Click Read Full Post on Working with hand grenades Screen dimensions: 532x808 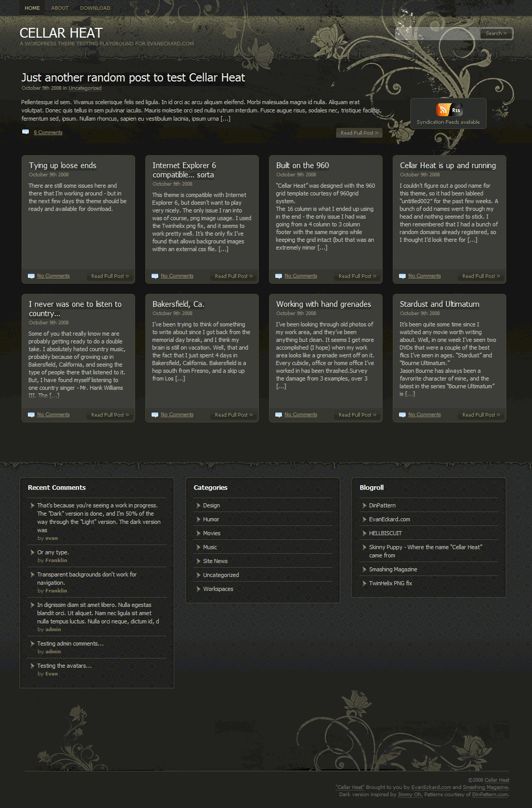click(x=357, y=415)
